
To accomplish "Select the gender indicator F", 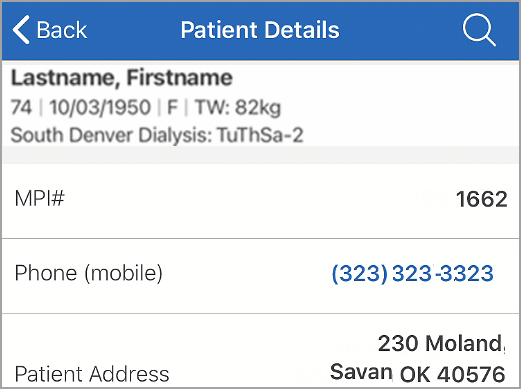I will click(x=172, y=107).
